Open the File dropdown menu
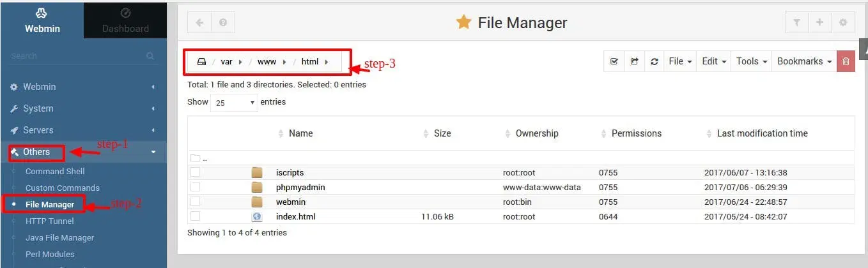The width and height of the screenshot is (868, 268). pyautogui.click(x=680, y=61)
